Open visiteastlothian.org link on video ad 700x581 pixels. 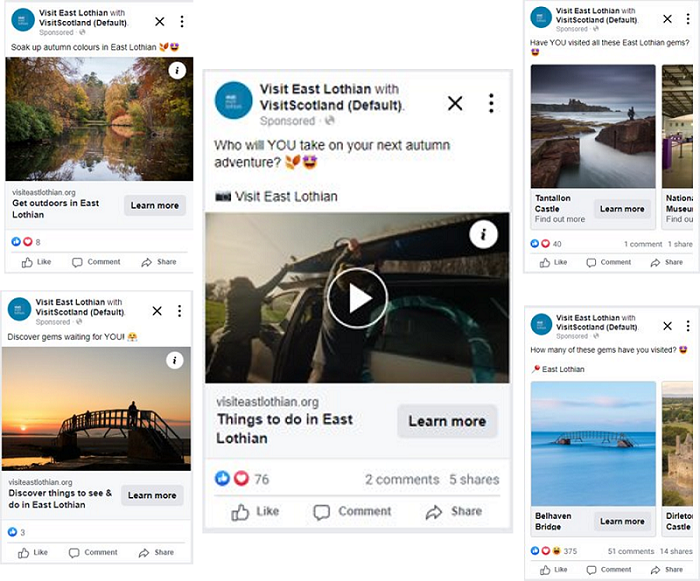tap(267, 402)
